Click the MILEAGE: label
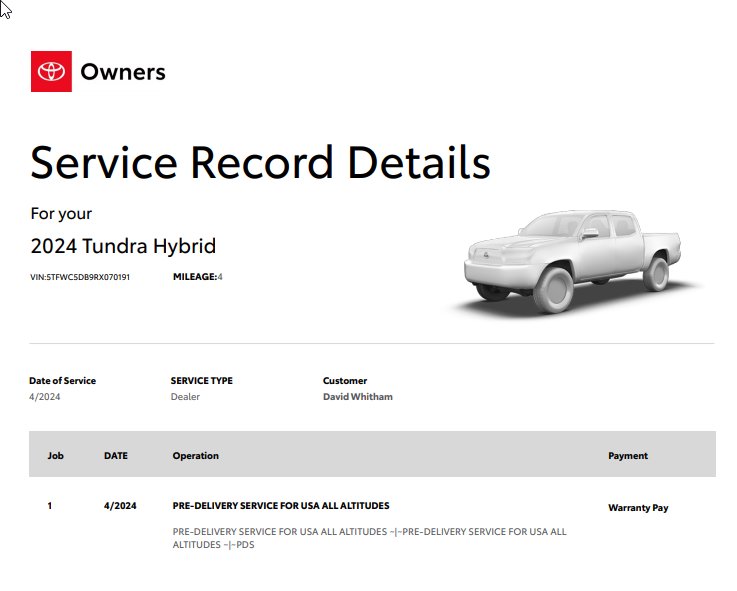Viewport: 737px width, 591px height. pos(195,277)
